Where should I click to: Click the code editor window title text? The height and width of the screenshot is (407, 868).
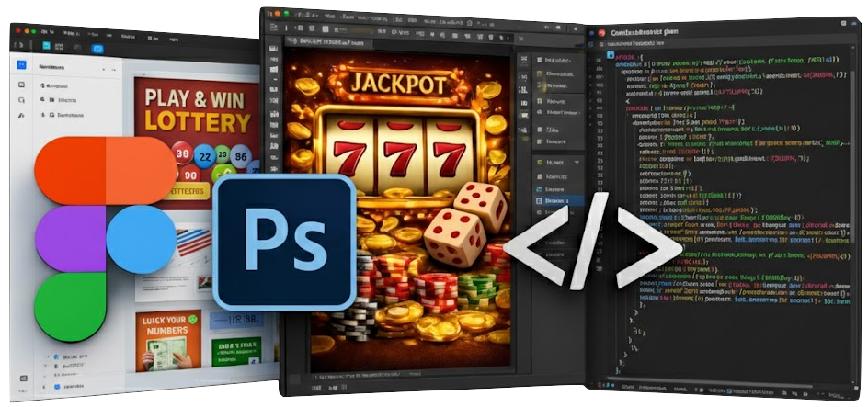(x=644, y=33)
